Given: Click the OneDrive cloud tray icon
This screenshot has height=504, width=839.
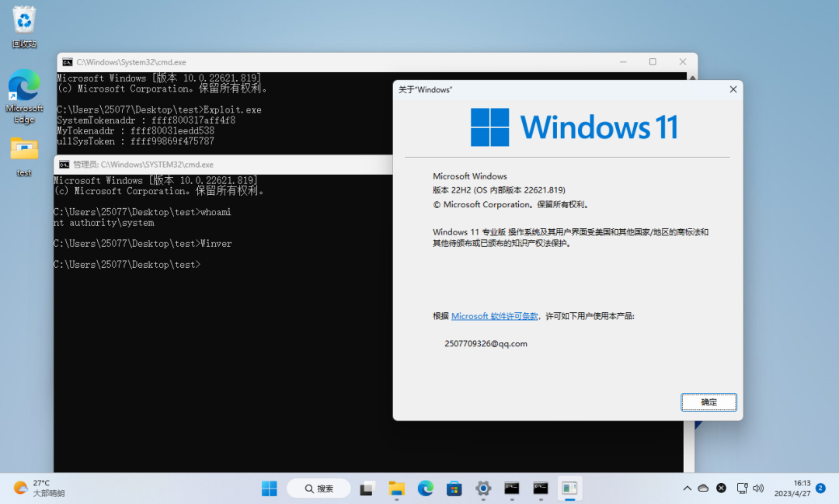Looking at the screenshot, I should pyautogui.click(x=703, y=488).
